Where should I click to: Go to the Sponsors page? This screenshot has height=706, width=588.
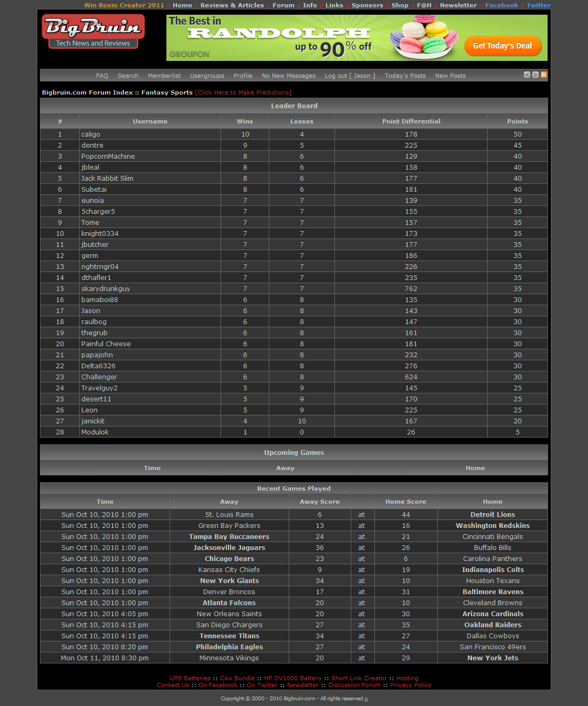click(x=367, y=5)
